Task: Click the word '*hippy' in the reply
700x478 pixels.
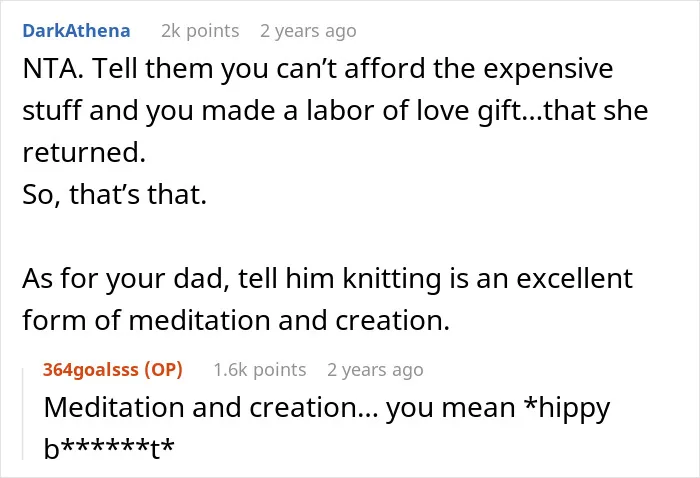Action: 567,408
